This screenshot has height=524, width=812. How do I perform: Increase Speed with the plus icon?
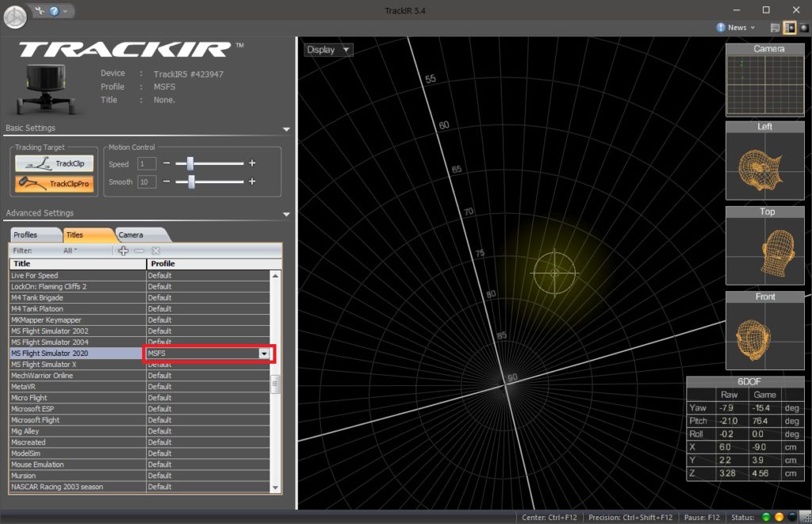click(x=252, y=163)
